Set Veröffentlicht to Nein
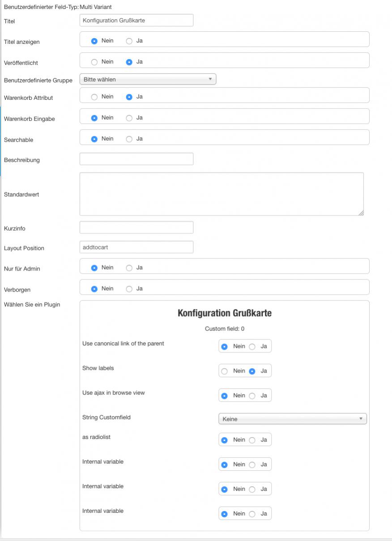392x541 pixels. pos(94,62)
